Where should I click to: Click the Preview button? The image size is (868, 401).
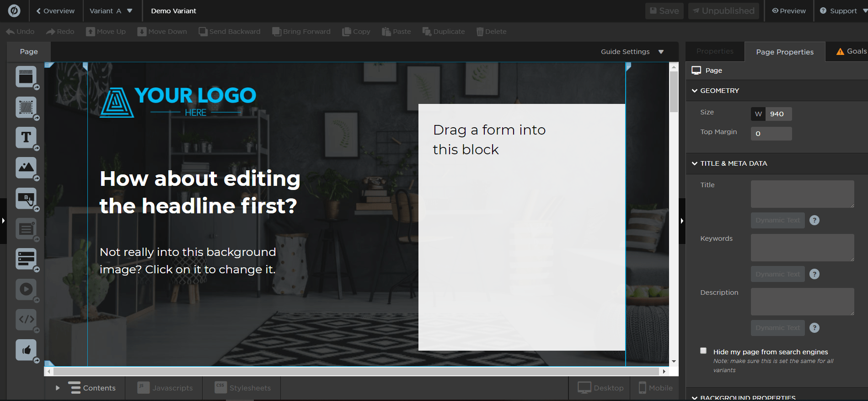[x=789, y=11]
